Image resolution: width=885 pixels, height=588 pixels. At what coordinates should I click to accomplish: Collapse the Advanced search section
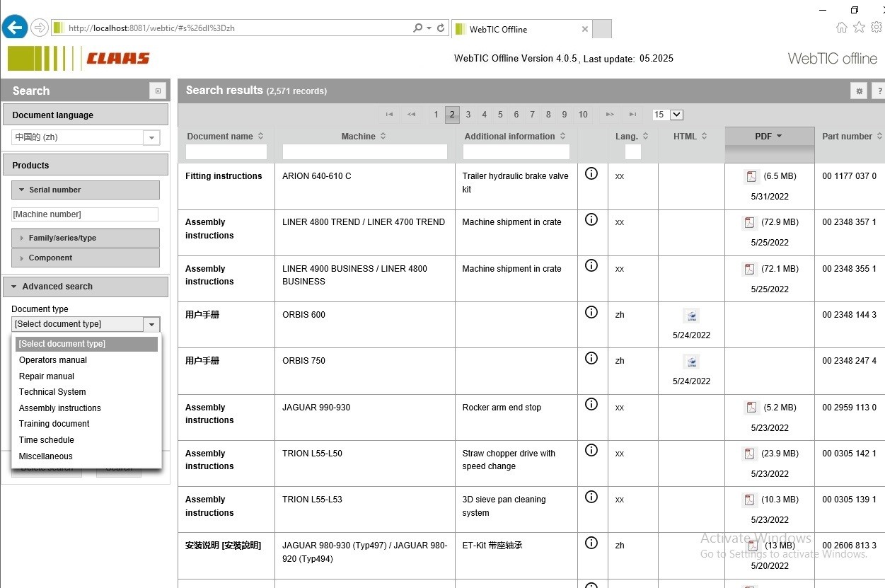[x=86, y=287]
